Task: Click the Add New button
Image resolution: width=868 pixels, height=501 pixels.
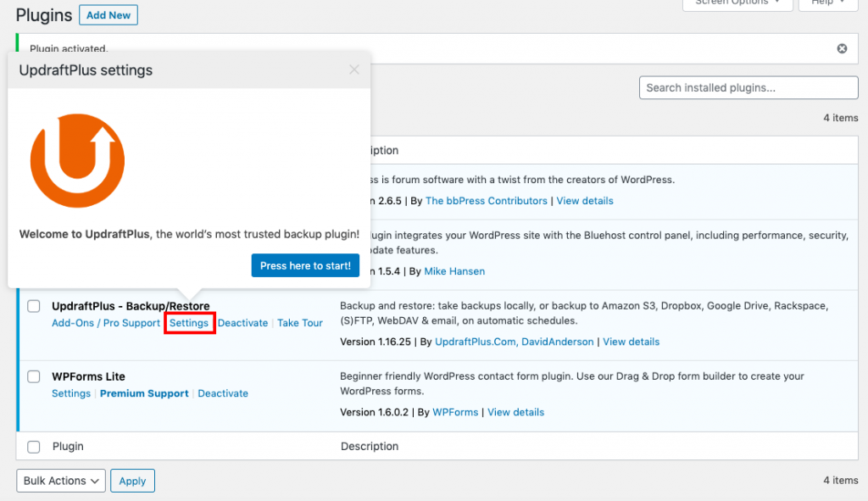Action: pos(108,15)
